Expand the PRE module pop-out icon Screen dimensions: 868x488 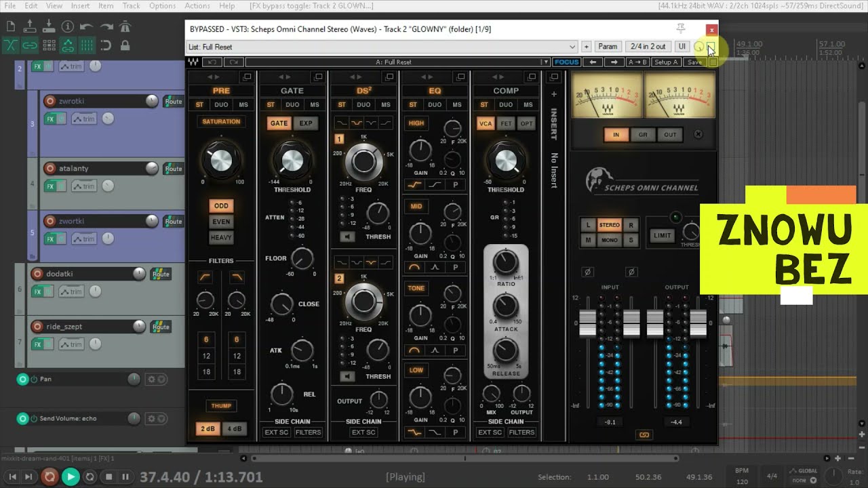(x=247, y=77)
